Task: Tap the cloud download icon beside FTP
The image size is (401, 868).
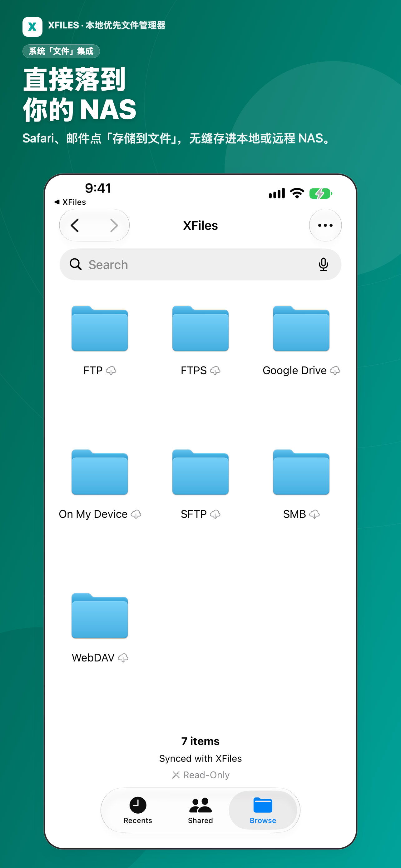Action: coord(111,371)
